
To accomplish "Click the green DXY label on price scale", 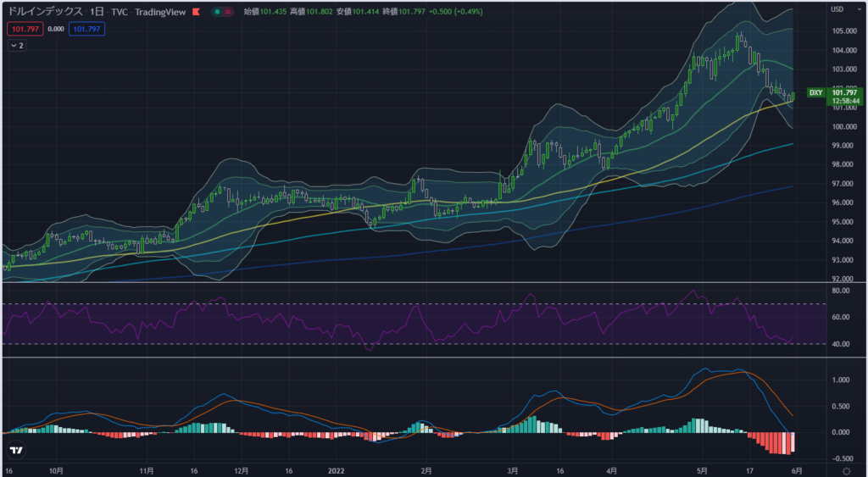I will click(x=815, y=92).
